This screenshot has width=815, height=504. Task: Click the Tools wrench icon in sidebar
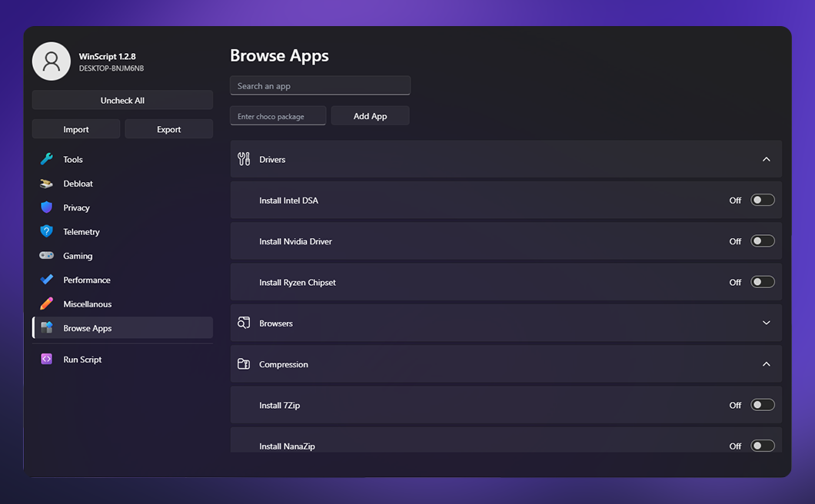click(47, 159)
